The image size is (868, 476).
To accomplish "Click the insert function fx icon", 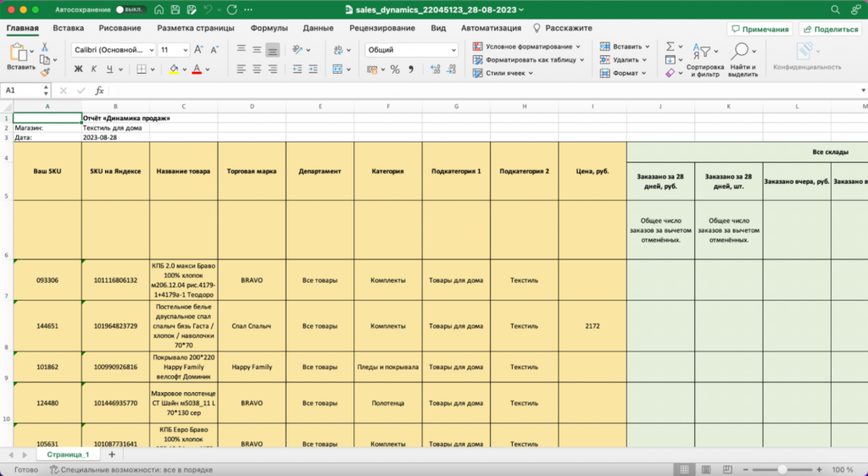I will coord(99,90).
